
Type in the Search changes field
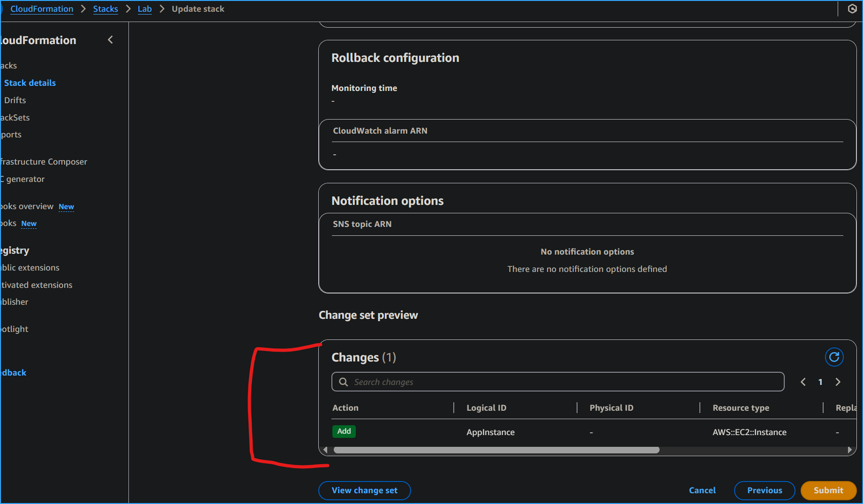pyautogui.click(x=563, y=382)
